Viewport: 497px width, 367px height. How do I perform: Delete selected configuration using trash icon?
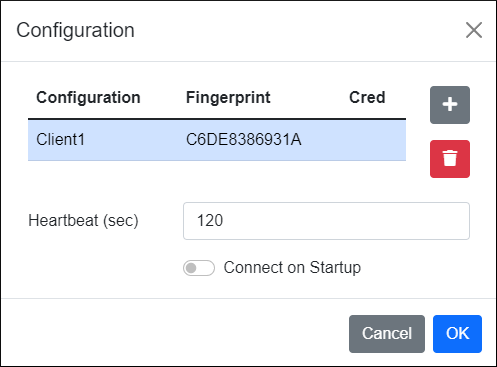click(x=450, y=159)
